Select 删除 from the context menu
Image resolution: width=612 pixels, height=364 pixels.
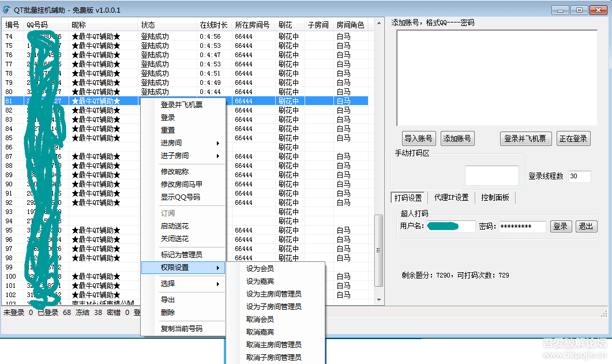168,313
